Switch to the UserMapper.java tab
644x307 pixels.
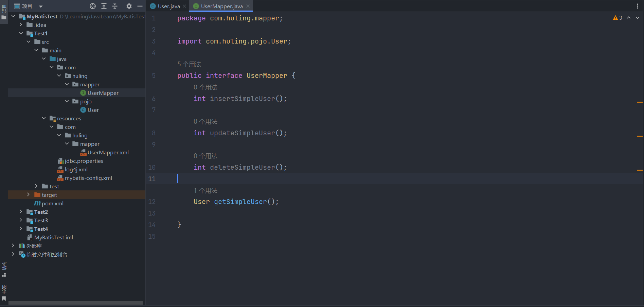point(222,6)
